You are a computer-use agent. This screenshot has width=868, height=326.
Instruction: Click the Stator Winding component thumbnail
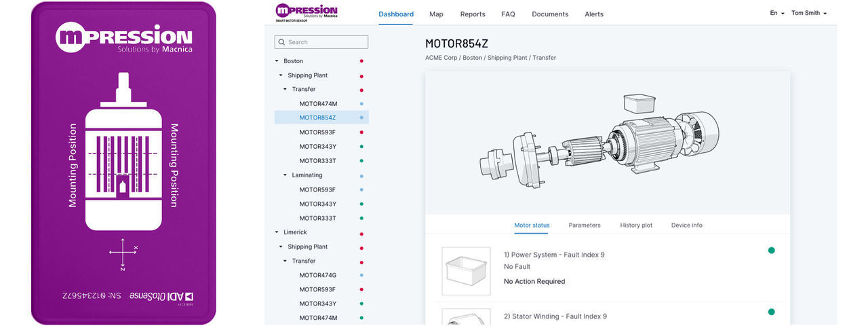[x=466, y=317]
